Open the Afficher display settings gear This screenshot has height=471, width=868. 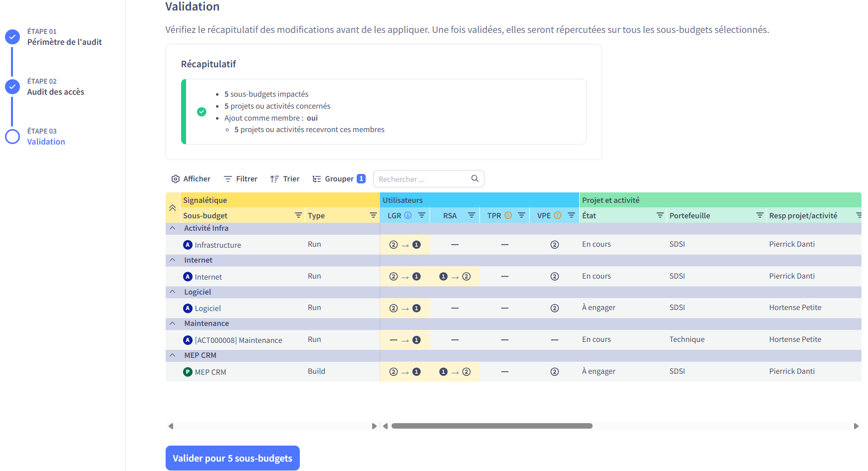pos(176,179)
